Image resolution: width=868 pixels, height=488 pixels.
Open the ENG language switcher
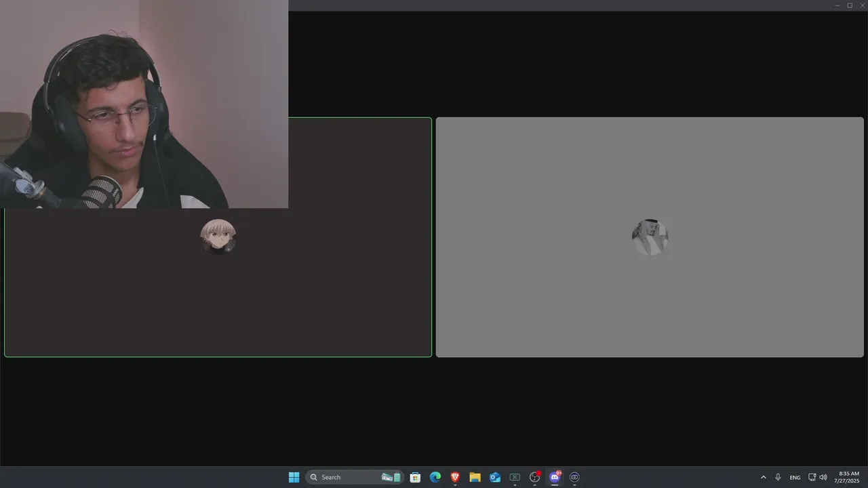795,477
